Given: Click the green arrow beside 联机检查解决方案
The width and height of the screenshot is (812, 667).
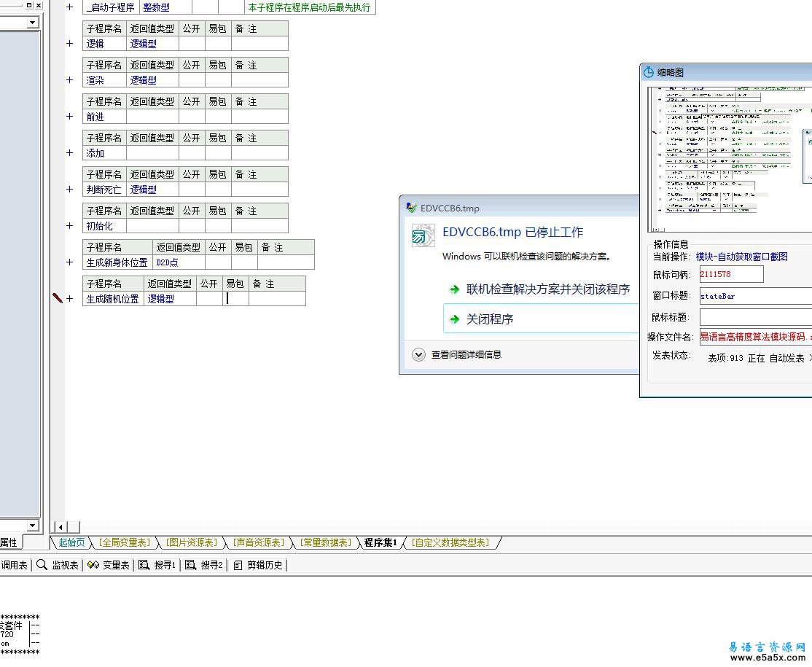Looking at the screenshot, I should (455, 289).
